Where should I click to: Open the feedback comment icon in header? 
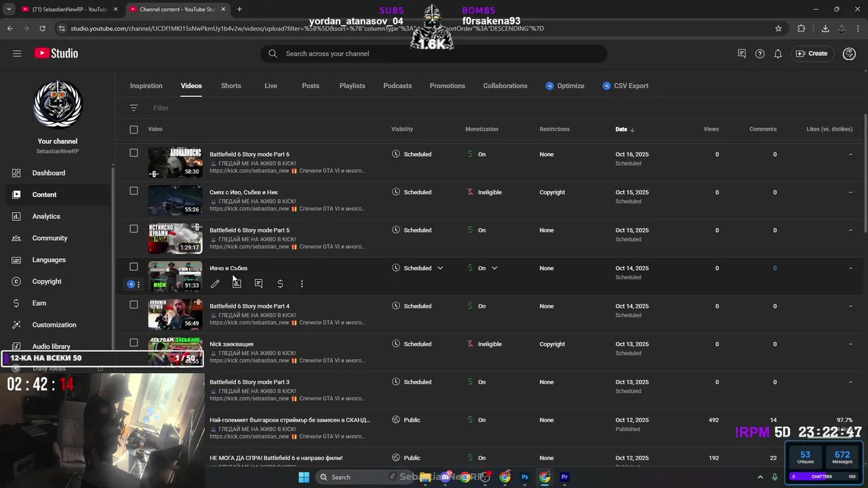(x=742, y=54)
